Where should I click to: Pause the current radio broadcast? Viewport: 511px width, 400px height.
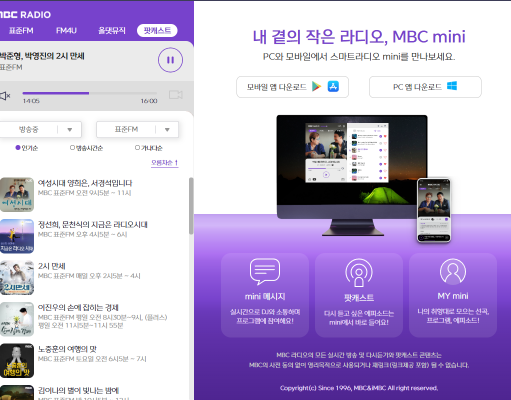(170, 60)
